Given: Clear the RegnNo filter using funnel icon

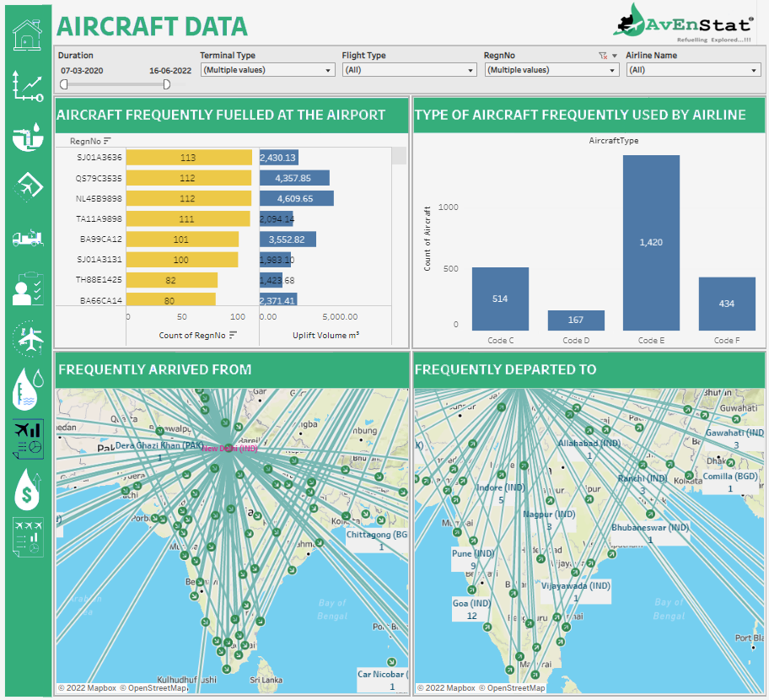Looking at the screenshot, I should [x=602, y=56].
